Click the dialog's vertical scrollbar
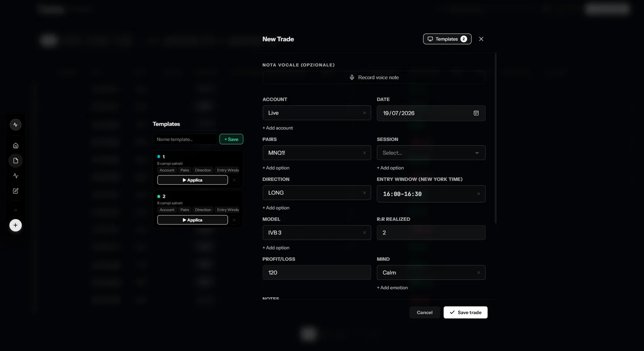644x351 pixels. 496,139
